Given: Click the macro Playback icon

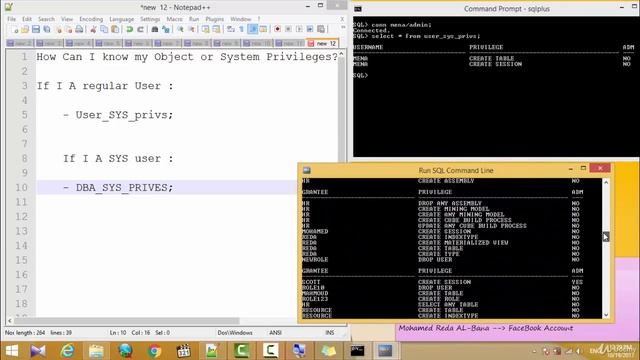Looking at the screenshot, I should 299,29.
